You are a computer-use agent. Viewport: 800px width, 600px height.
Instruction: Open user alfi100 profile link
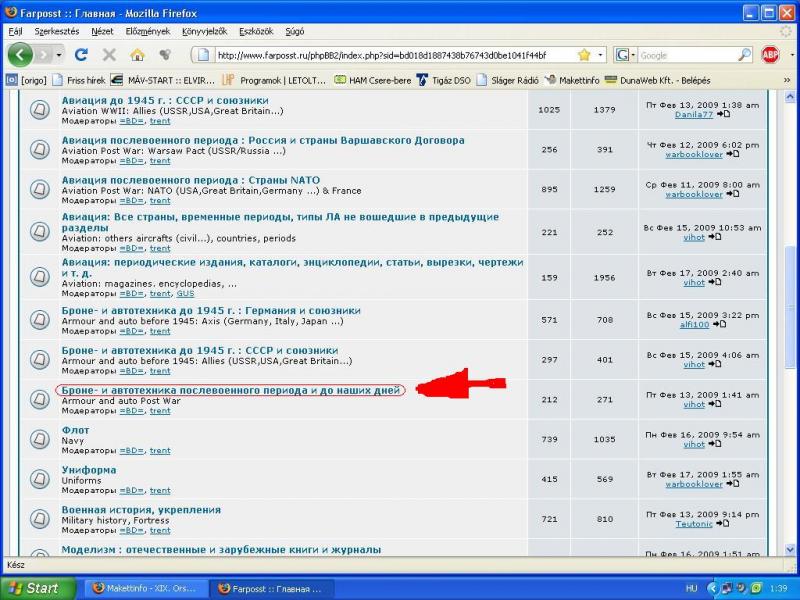pos(694,325)
